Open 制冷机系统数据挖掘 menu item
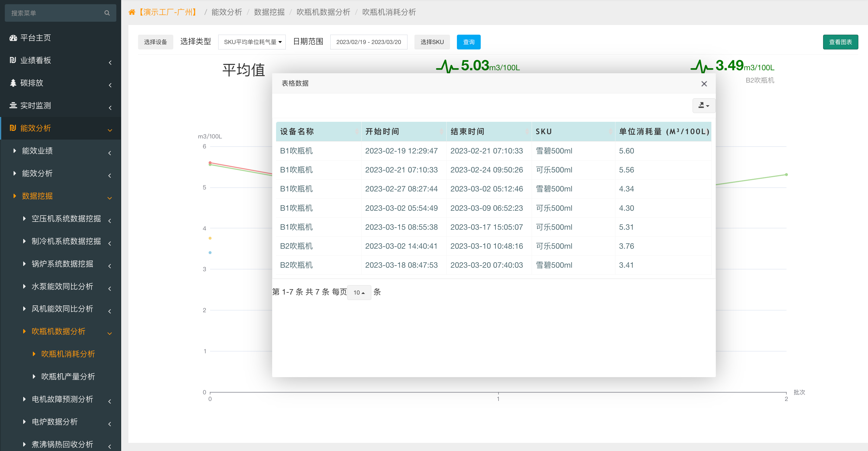The height and width of the screenshot is (451, 868). 66,241
